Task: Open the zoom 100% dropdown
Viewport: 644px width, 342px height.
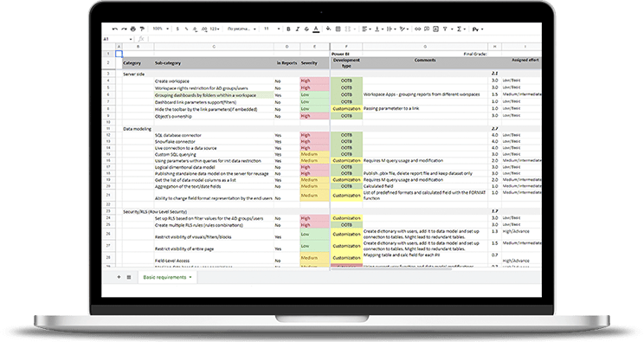Action: click(161, 29)
